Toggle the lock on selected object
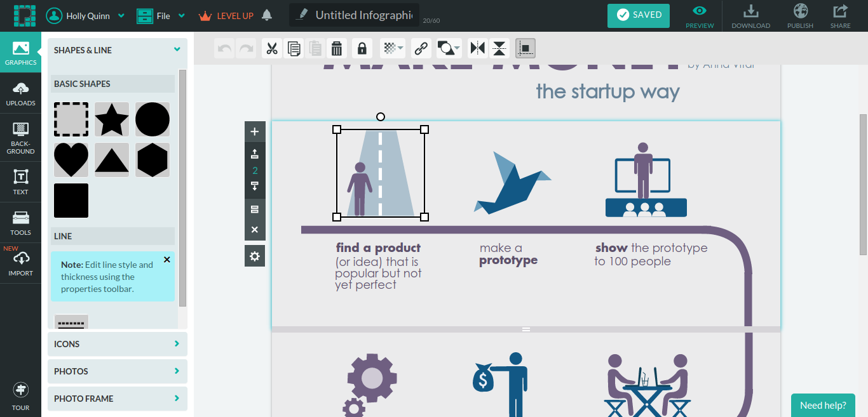Image resolution: width=868 pixels, height=417 pixels. coord(362,48)
